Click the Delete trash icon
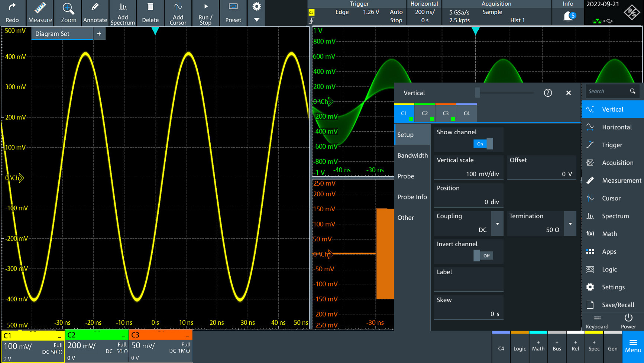 coord(150,13)
